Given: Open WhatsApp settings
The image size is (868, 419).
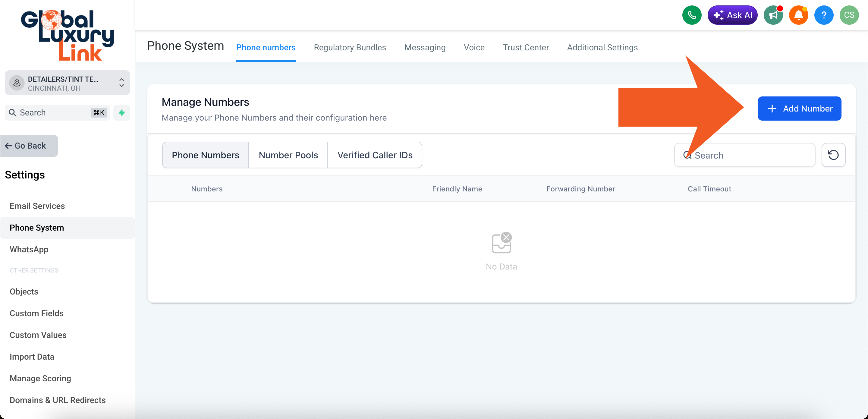Looking at the screenshot, I should [29, 250].
